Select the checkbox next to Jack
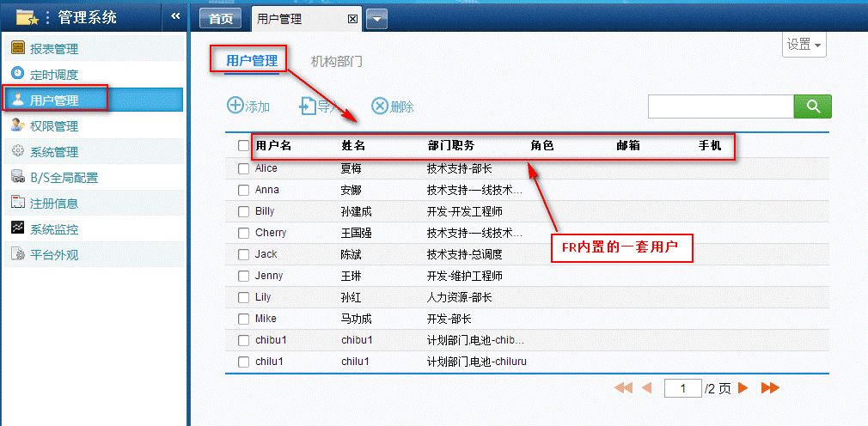This screenshot has width=868, height=426. coord(243,254)
